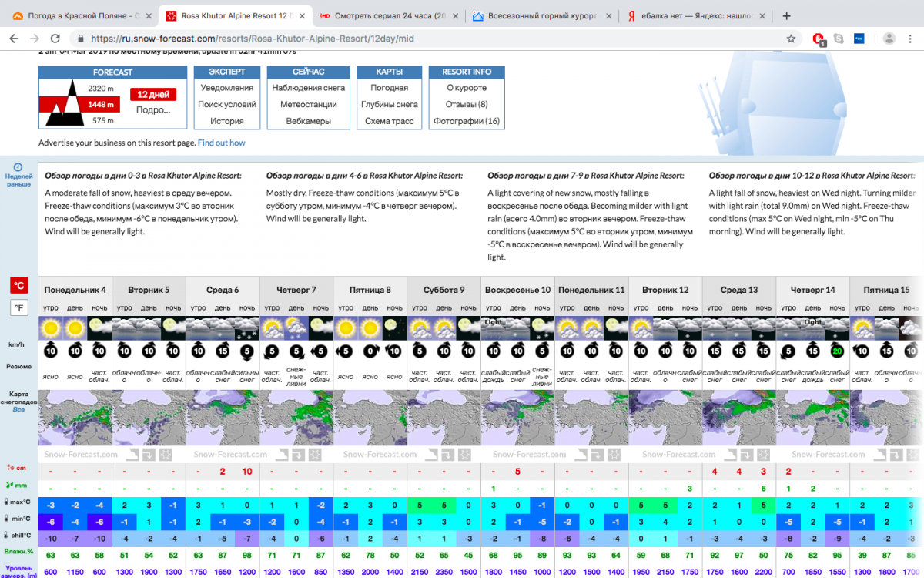The height and width of the screenshot is (578, 924).
Task: Click Понедельник 4 morning sunny weather icon
Action: pos(51,328)
